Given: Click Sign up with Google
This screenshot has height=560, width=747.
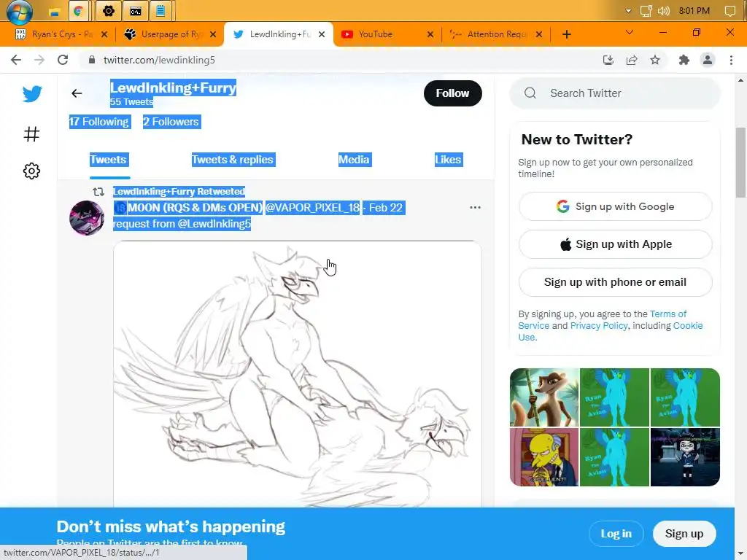Looking at the screenshot, I should (x=615, y=206).
